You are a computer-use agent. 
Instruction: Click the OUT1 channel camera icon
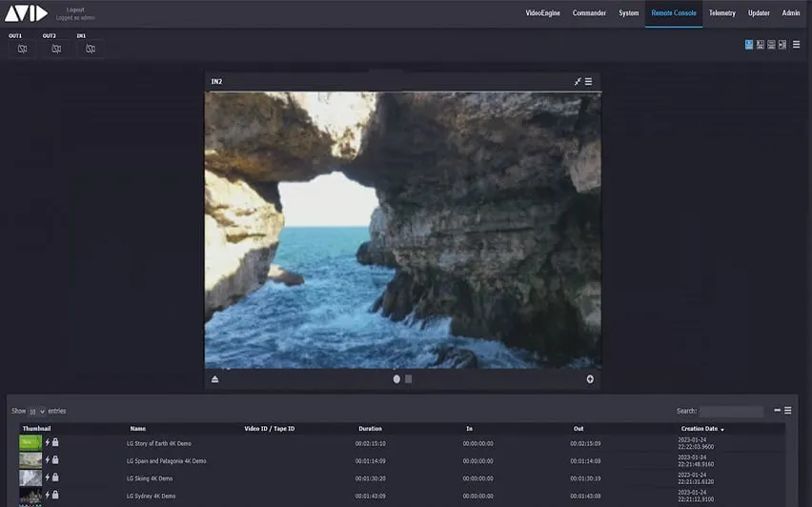22,49
